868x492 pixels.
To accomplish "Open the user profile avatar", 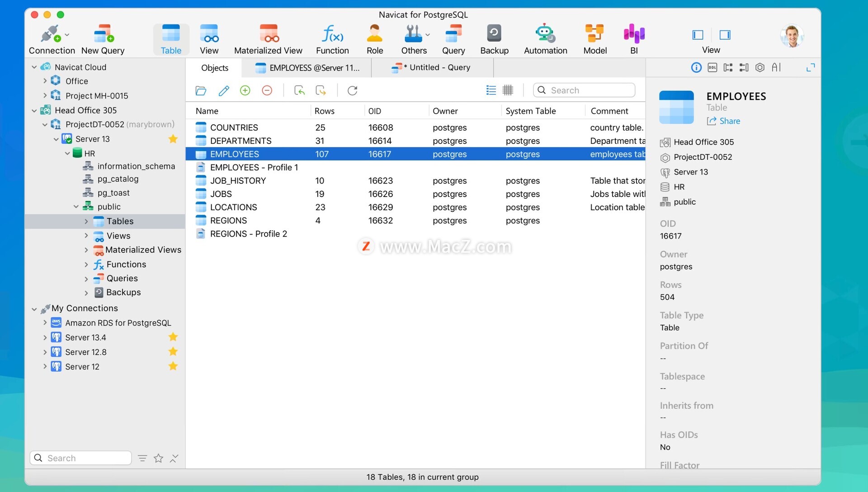I will pyautogui.click(x=792, y=36).
